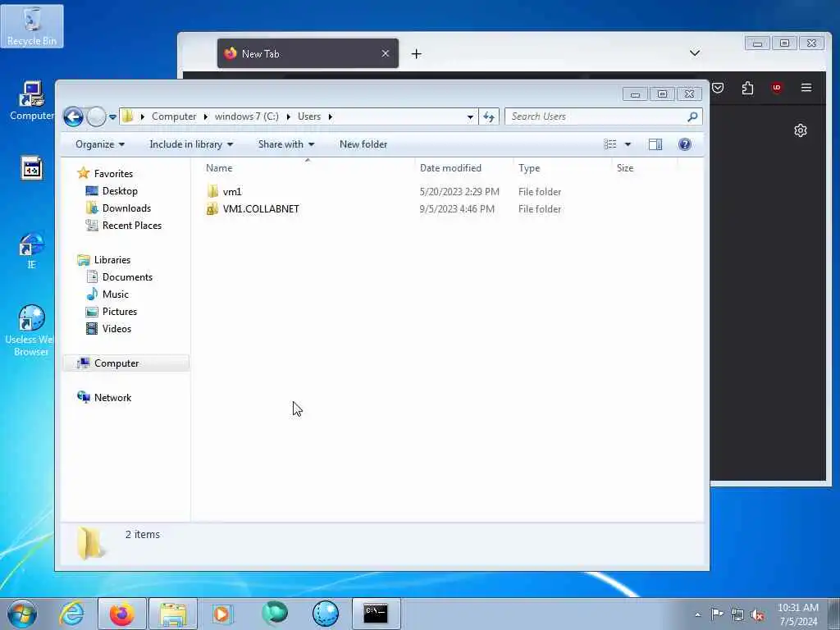Image resolution: width=840 pixels, height=630 pixels.
Task: Sort by the Type column header
Action: [562, 167]
